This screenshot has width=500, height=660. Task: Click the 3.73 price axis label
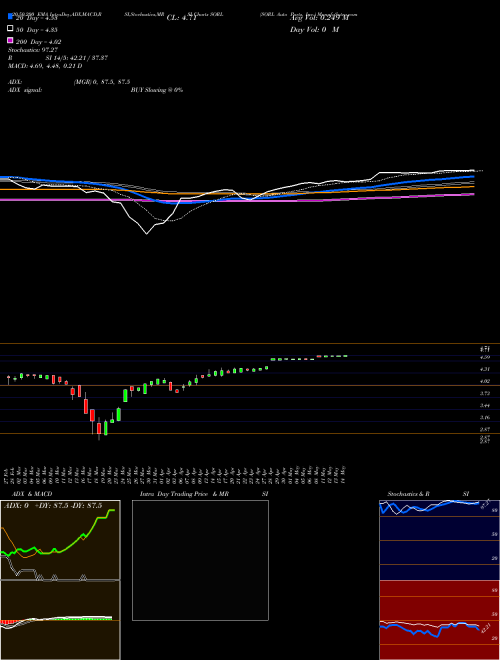click(484, 393)
